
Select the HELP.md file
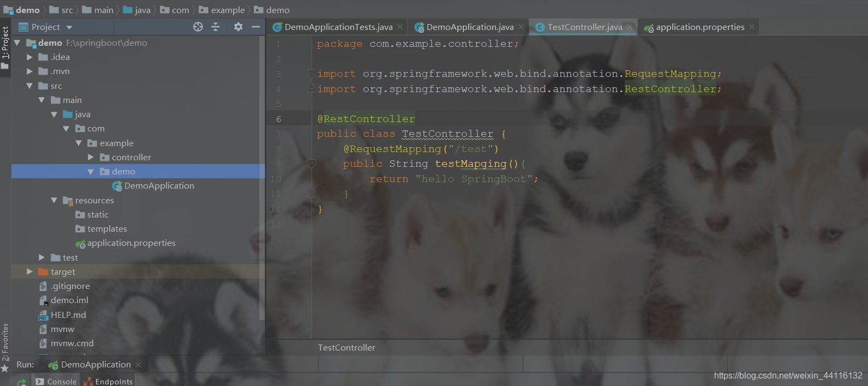tap(62, 315)
